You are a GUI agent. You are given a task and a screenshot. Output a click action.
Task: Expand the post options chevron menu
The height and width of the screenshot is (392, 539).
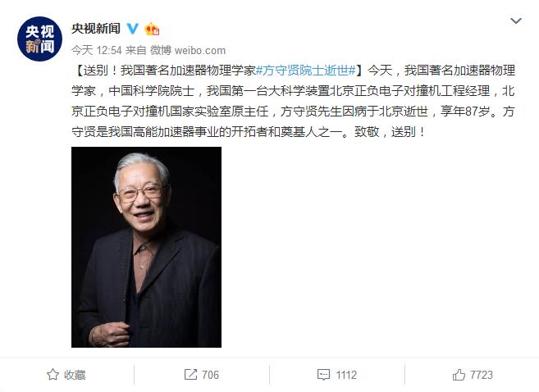[x=516, y=21]
